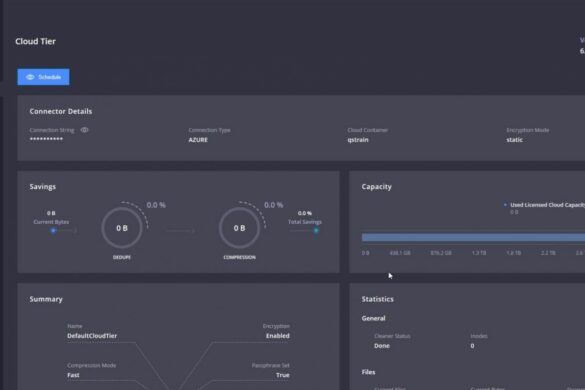Click the Schedule button

point(43,77)
